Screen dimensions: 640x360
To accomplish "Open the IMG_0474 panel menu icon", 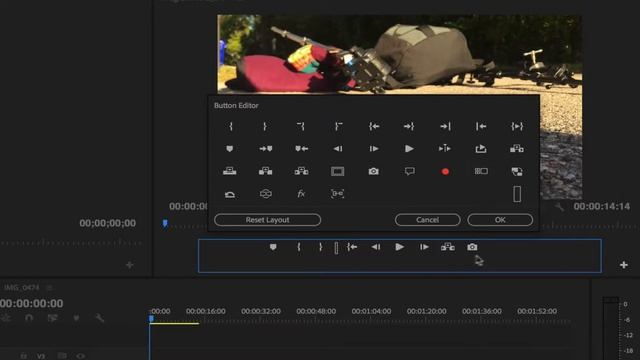I will pyautogui.click(x=49, y=288).
